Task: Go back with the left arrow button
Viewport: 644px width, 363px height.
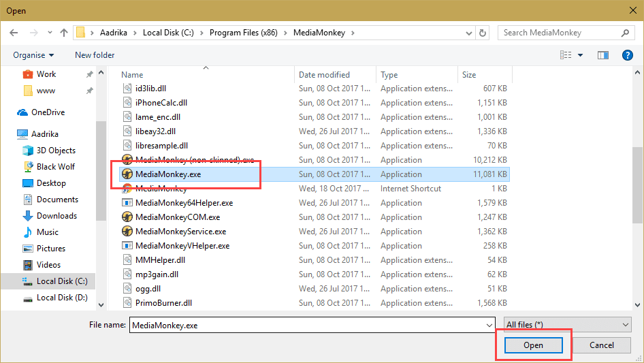Action: coord(14,33)
